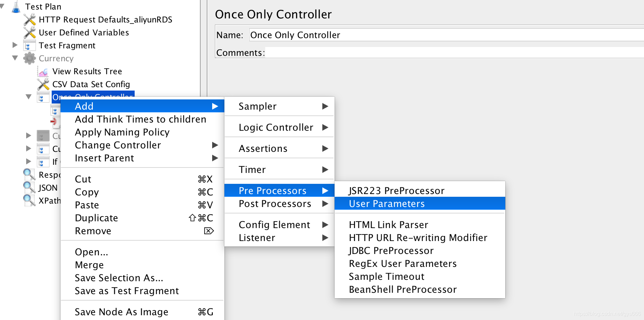Select Save Node As Image
Screen dimensions: 644x320
click(142, 312)
